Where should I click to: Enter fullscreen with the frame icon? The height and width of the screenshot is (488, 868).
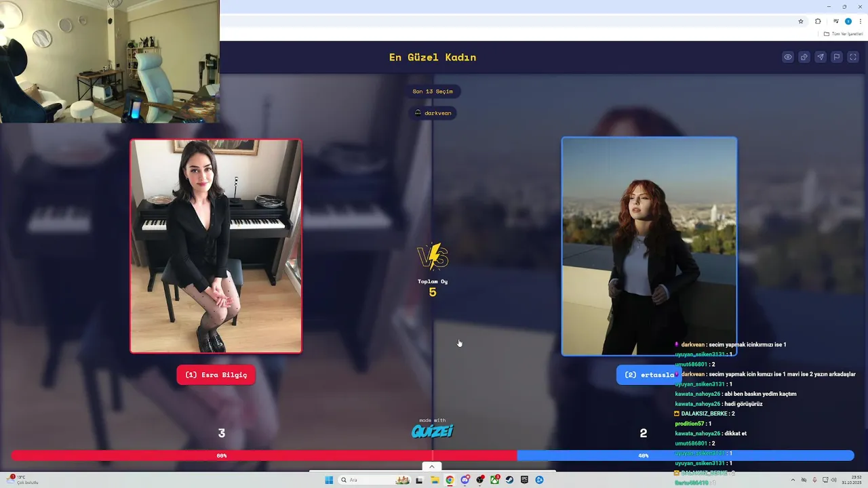tap(853, 57)
